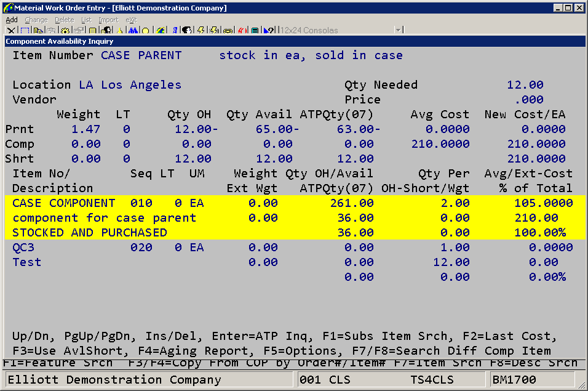588x391 pixels.
Task: Click the 105.0000 average cost value
Action: pos(543,203)
